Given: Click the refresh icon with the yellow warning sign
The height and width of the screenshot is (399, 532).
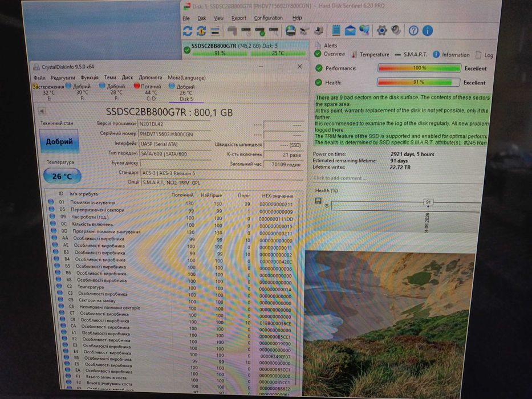Looking at the screenshot, I should click(201, 31).
